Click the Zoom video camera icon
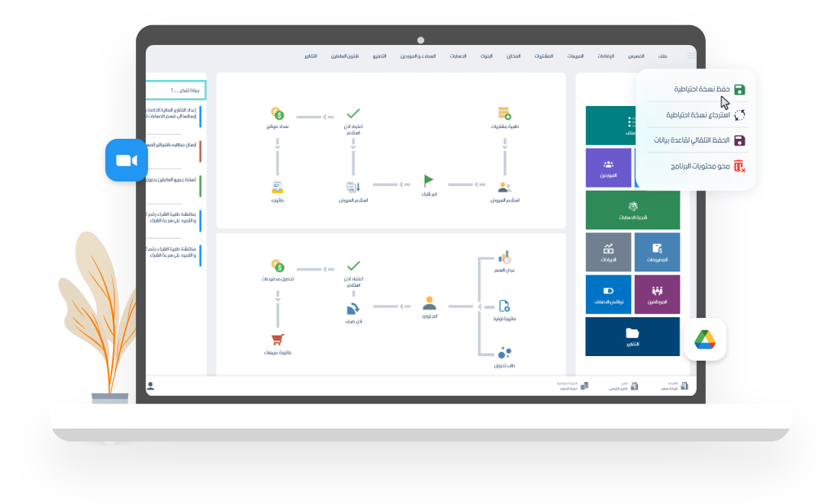The height and width of the screenshot is (504, 821). [127, 160]
